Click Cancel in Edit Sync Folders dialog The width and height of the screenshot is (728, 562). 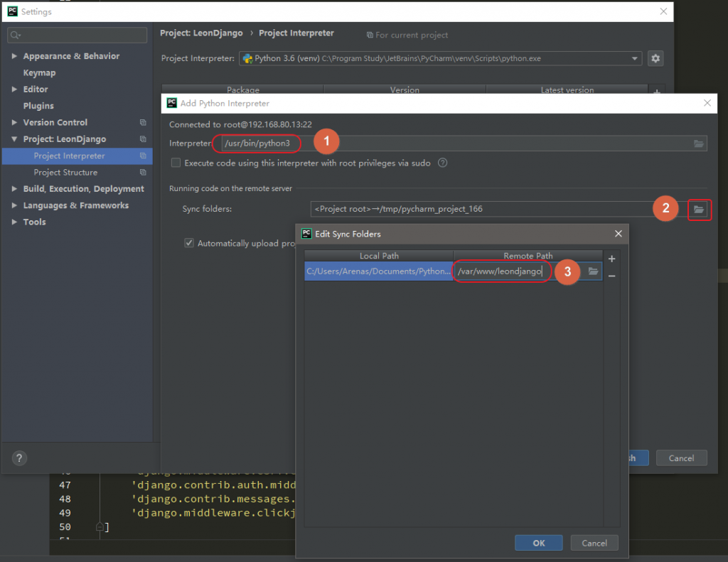pyautogui.click(x=594, y=543)
